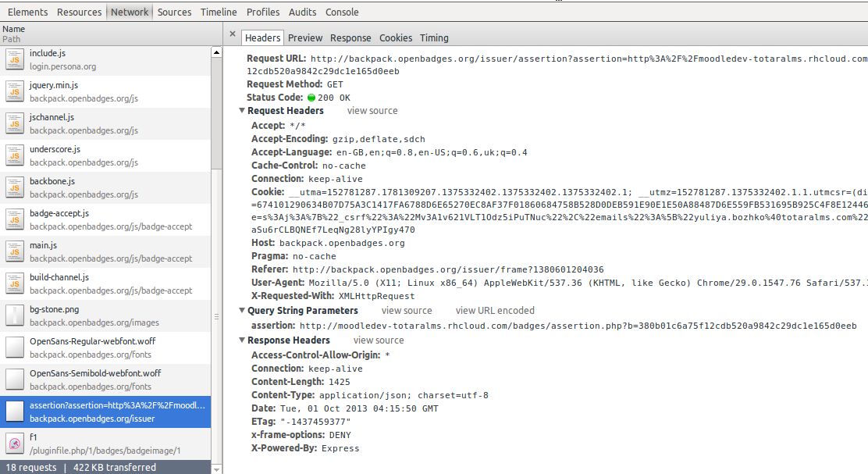Click the Content-Length 1425 value
This screenshot has height=474, width=868.
click(x=340, y=382)
